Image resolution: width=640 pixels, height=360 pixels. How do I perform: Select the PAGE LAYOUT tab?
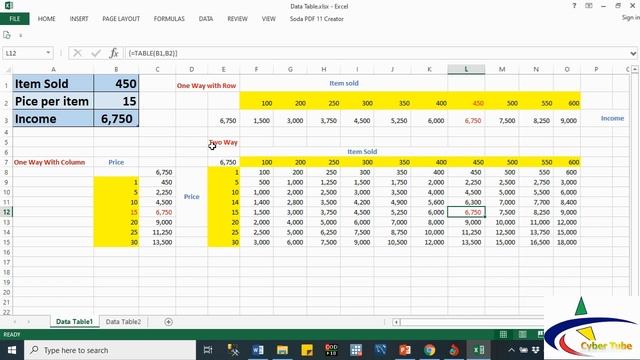pos(121,19)
